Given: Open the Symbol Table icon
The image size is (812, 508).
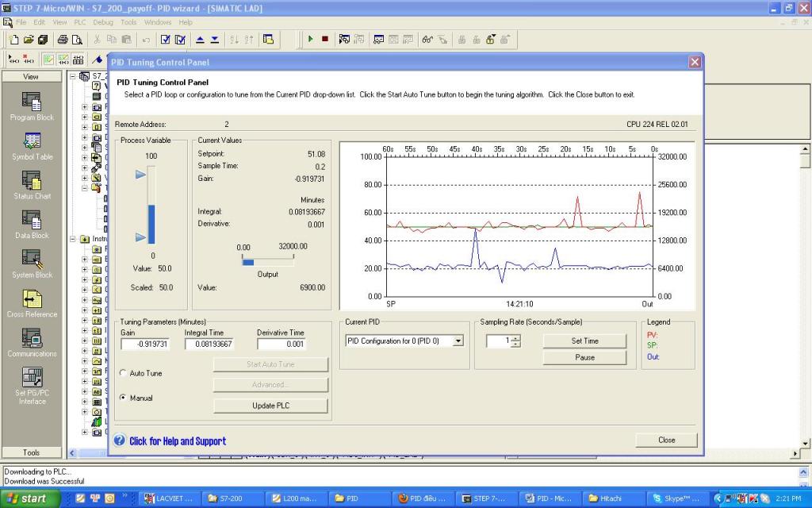Looking at the screenshot, I should (32, 141).
